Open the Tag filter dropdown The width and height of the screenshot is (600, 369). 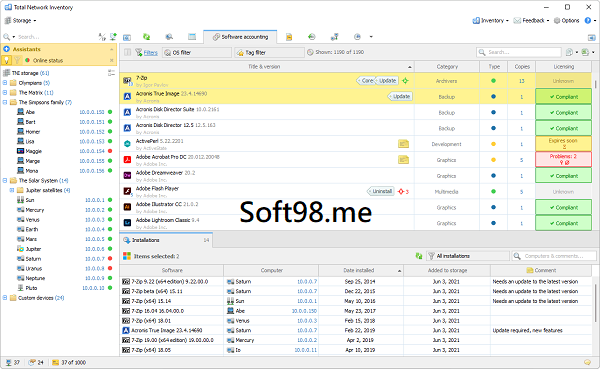pos(269,52)
